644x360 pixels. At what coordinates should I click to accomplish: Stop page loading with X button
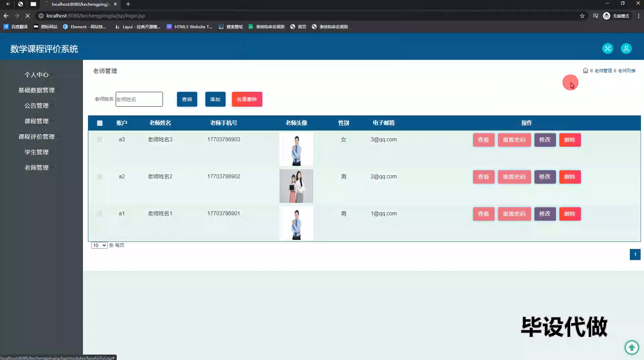click(28, 16)
